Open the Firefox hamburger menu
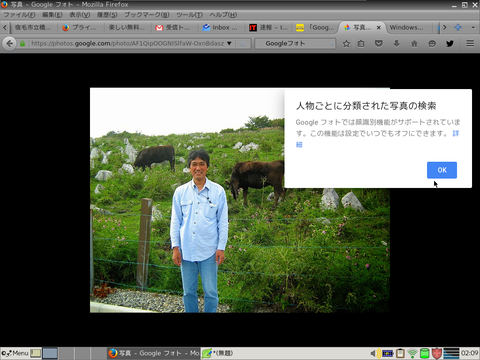This screenshot has height=360, width=480. click(470, 43)
